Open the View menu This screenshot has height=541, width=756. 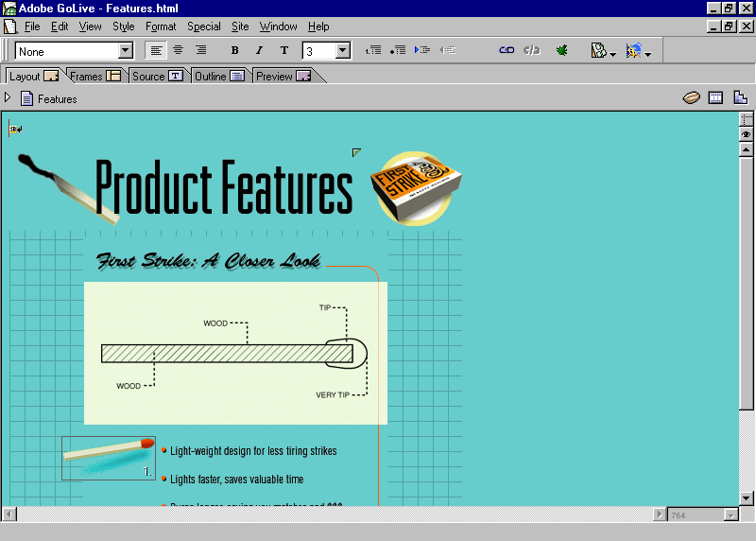(x=90, y=26)
